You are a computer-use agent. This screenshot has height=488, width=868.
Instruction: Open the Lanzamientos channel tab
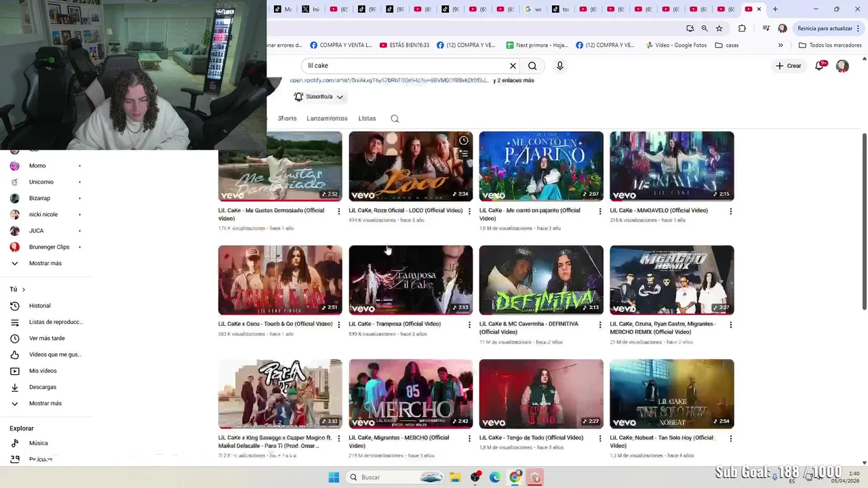(x=327, y=118)
